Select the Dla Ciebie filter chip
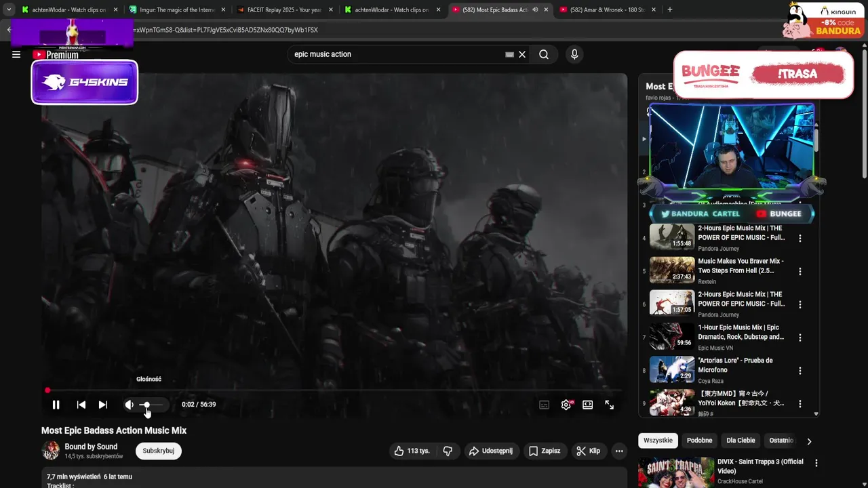Image resolution: width=868 pixels, height=488 pixels. coord(741,441)
